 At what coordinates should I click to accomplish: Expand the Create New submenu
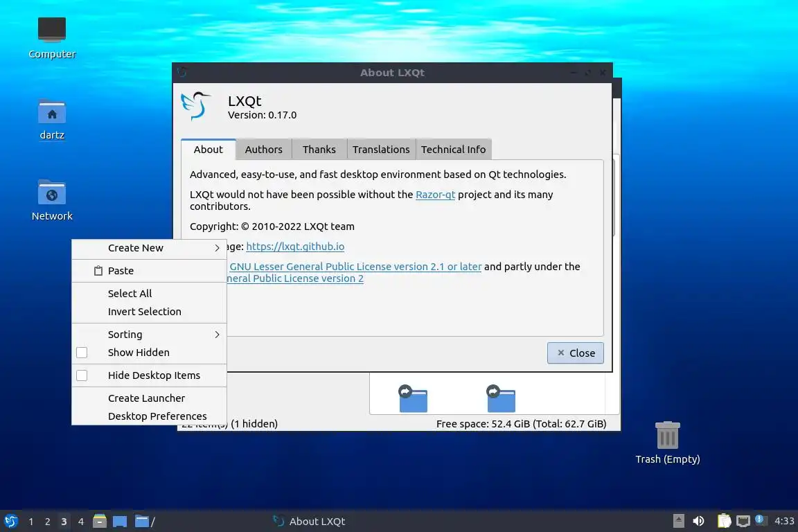click(x=149, y=248)
